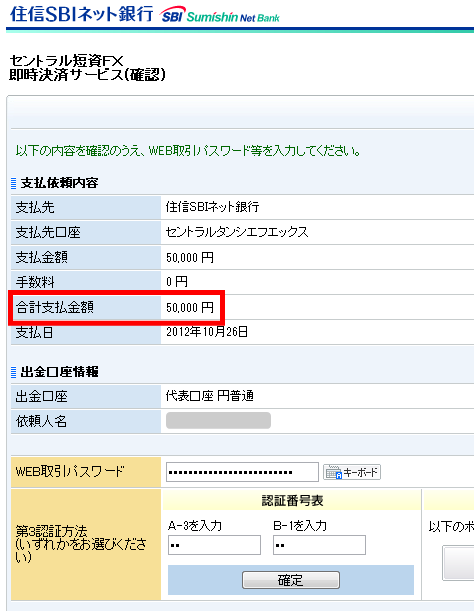Click the highlighted 合計支払金額 row
Viewport: 474px width, 611px height.
point(117,307)
